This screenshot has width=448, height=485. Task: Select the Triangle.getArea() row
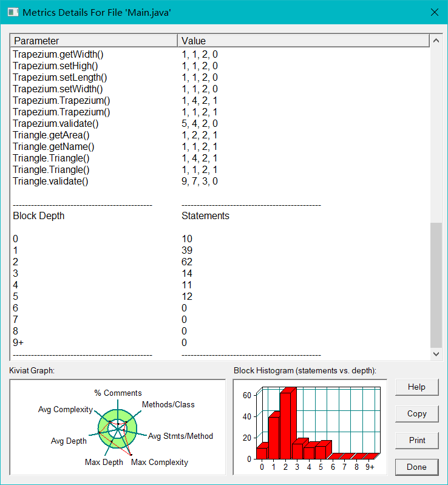click(220, 135)
